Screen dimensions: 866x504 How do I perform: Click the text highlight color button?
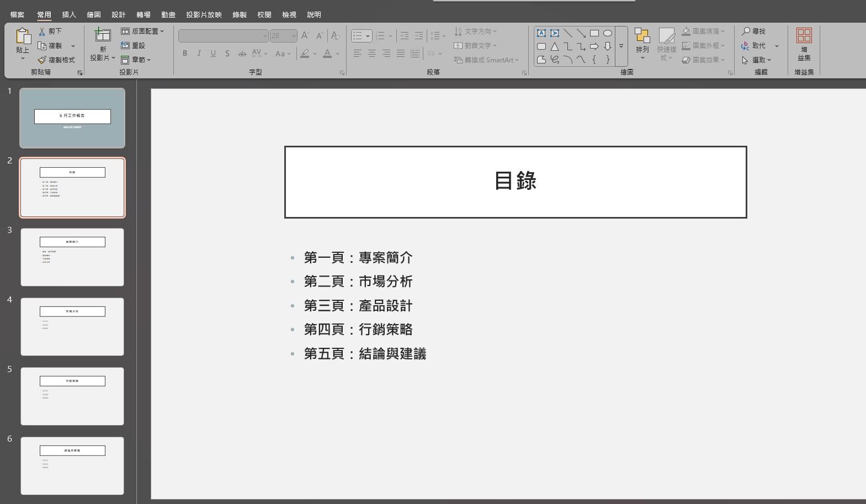click(305, 54)
